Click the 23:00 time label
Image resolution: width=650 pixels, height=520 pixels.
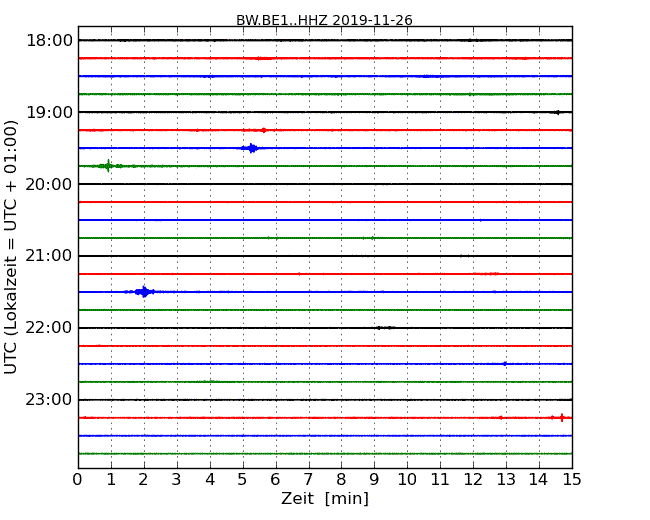[x=49, y=400]
